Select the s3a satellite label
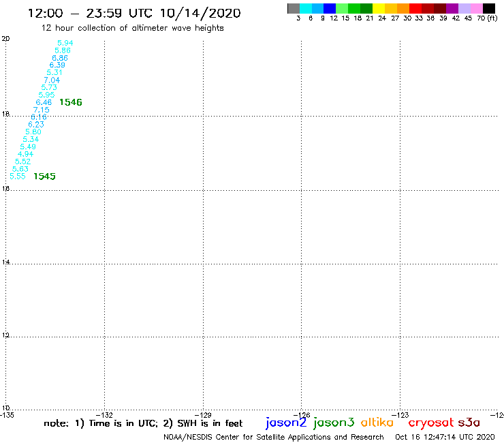504x443 pixels. (469, 423)
